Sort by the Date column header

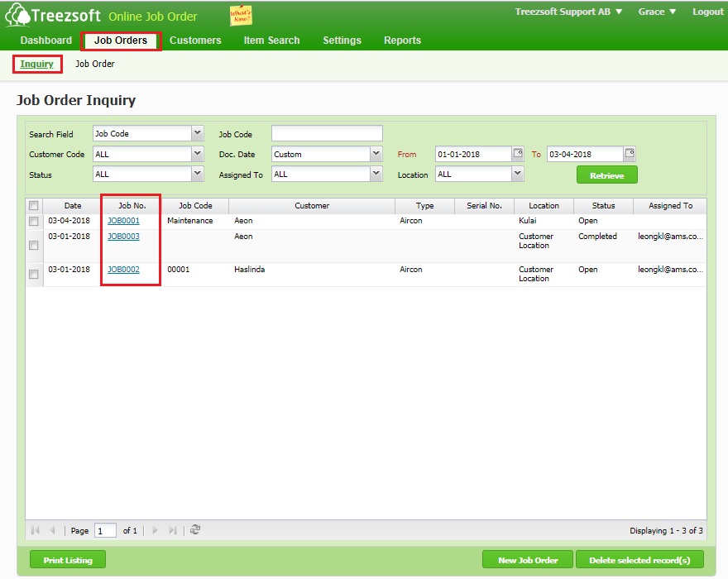coord(73,206)
